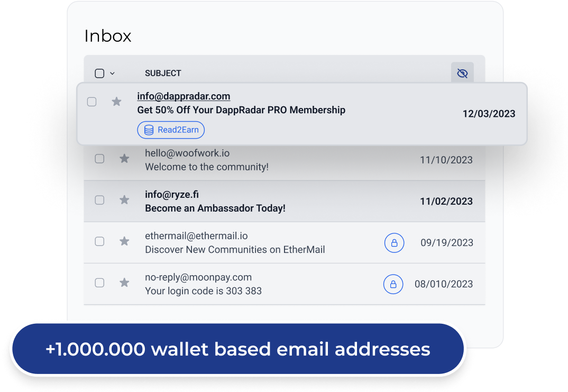
Task: Star the Become an Ambassador Today email
Action: pyautogui.click(x=124, y=199)
